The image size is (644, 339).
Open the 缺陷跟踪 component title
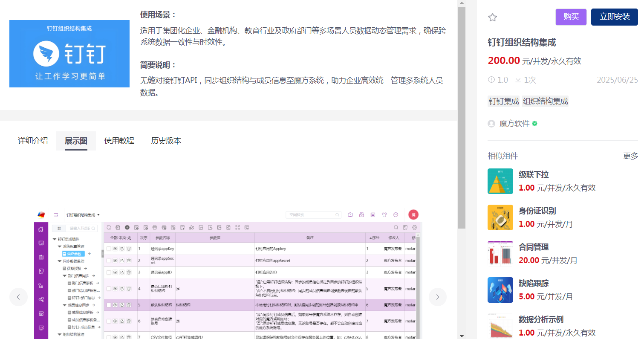pos(534,283)
